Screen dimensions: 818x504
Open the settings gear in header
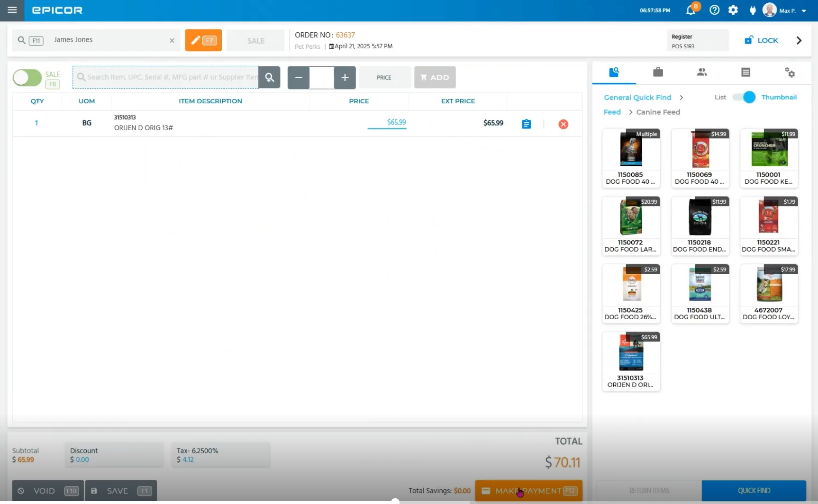tap(733, 10)
